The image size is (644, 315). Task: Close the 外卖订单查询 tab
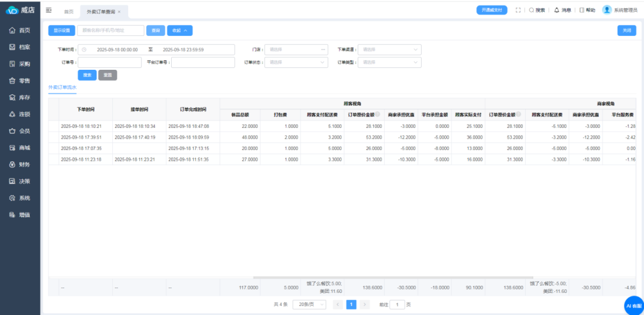[119, 12]
